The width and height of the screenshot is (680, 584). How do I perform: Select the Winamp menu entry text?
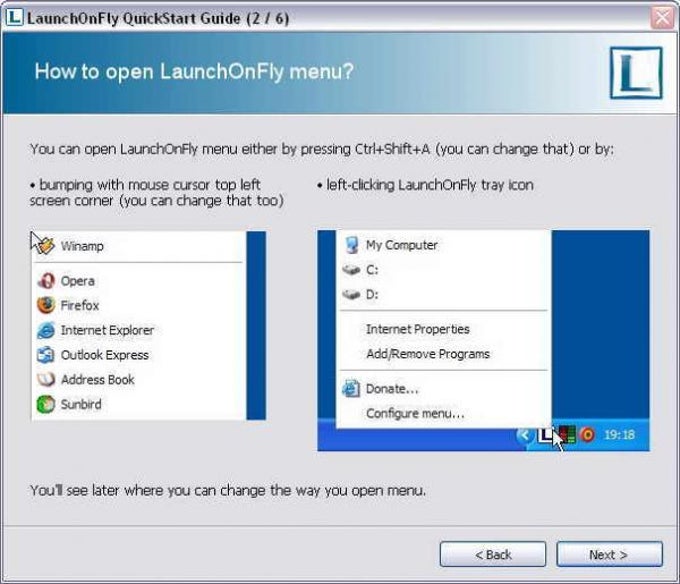point(82,246)
